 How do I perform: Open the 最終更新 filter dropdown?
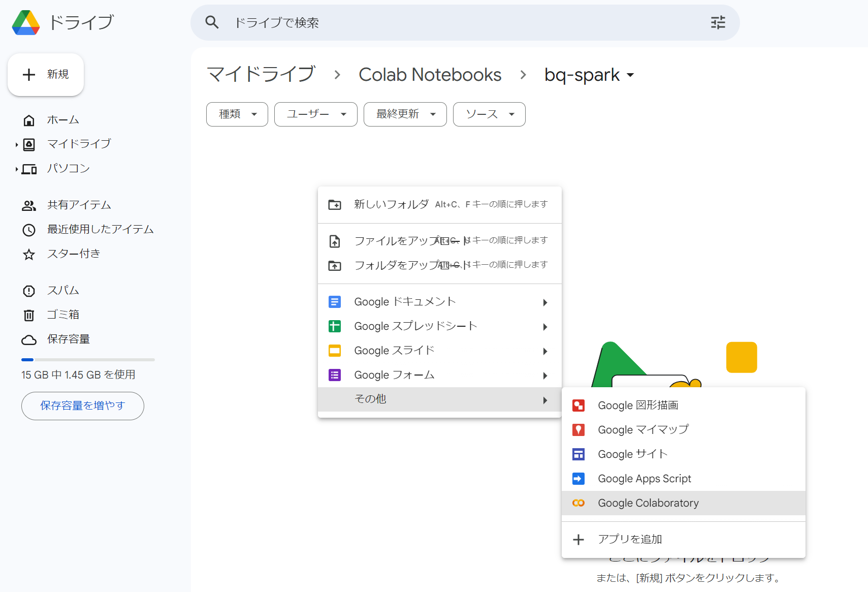click(x=405, y=114)
